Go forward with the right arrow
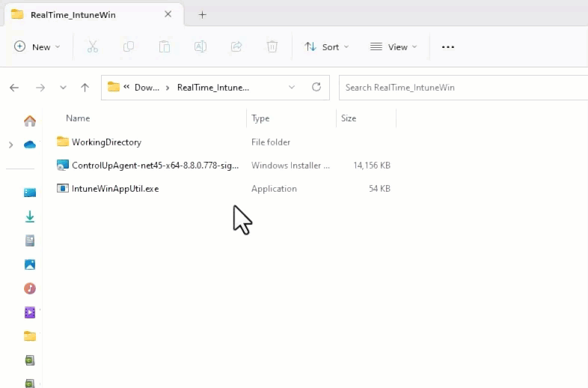The width and height of the screenshot is (588, 388). pos(40,88)
